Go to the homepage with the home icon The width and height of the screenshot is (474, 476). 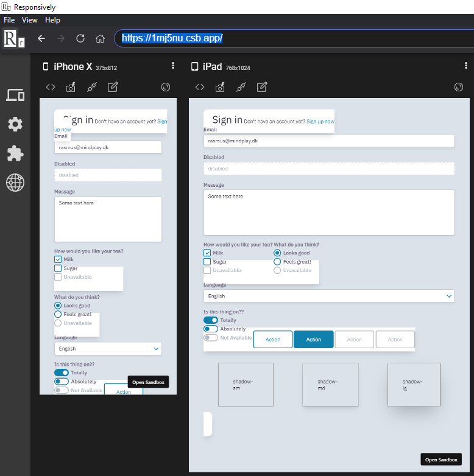coord(100,38)
